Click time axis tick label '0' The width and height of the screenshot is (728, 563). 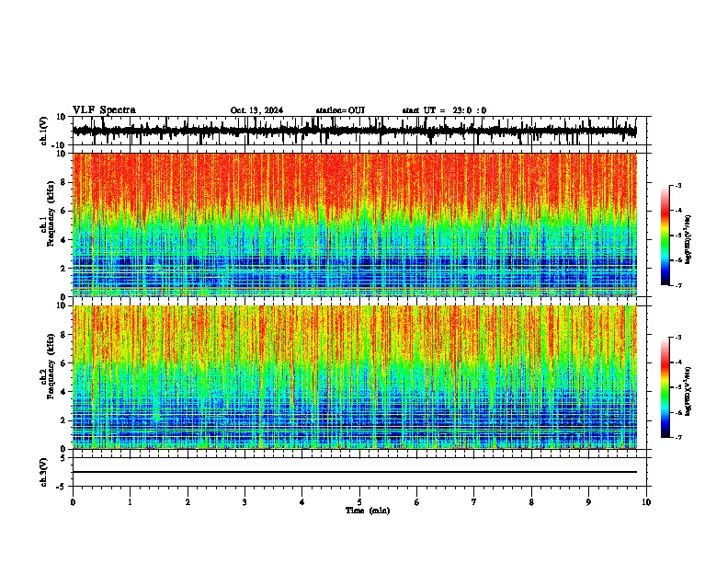73,502
